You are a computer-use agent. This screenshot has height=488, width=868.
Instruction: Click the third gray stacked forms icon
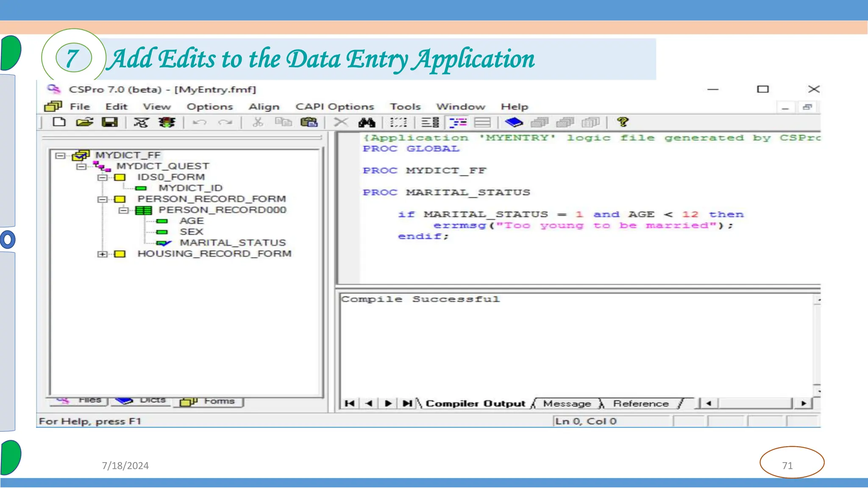tap(590, 122)
